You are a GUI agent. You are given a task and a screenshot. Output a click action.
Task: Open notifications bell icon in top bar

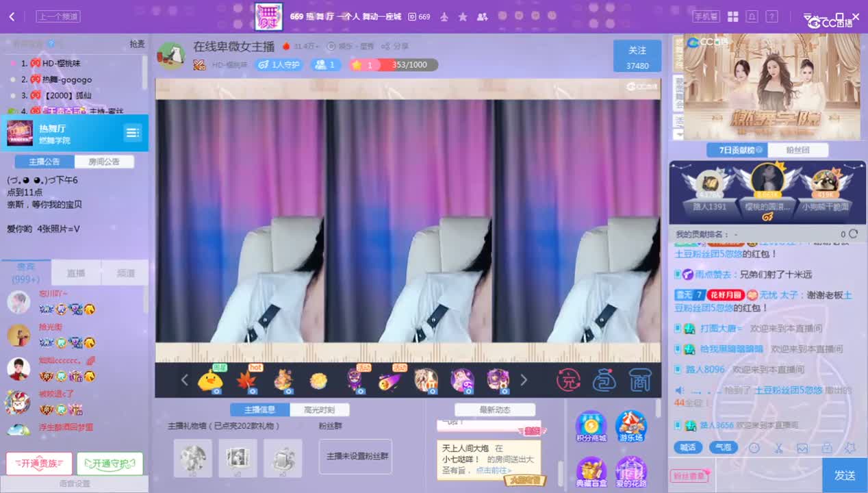[x=752, y=16]
